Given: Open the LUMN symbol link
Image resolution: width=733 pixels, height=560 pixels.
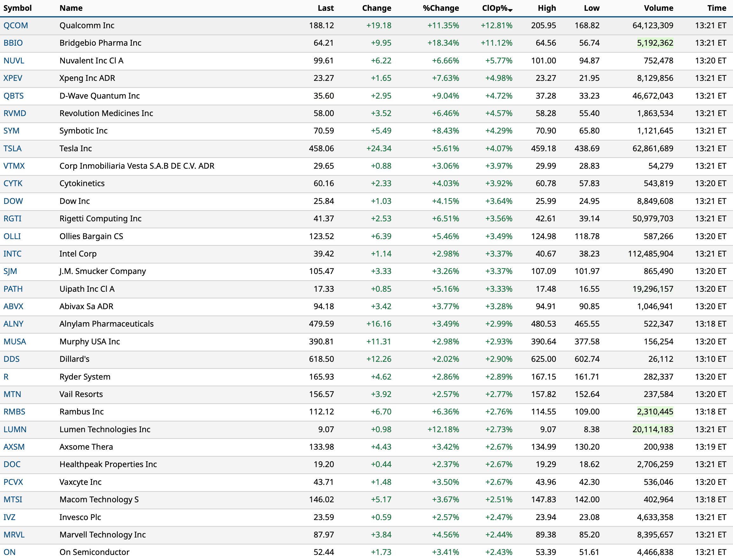Looking at the screenshot, I should [x=15, y=430].
